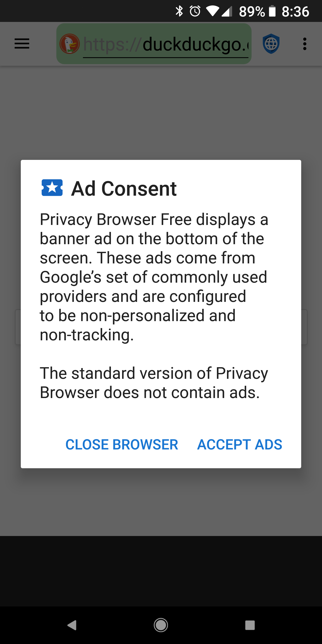322x644 pixels.
Task: Tap the Wi-Fi signal status icon
Action: (212, 11)
